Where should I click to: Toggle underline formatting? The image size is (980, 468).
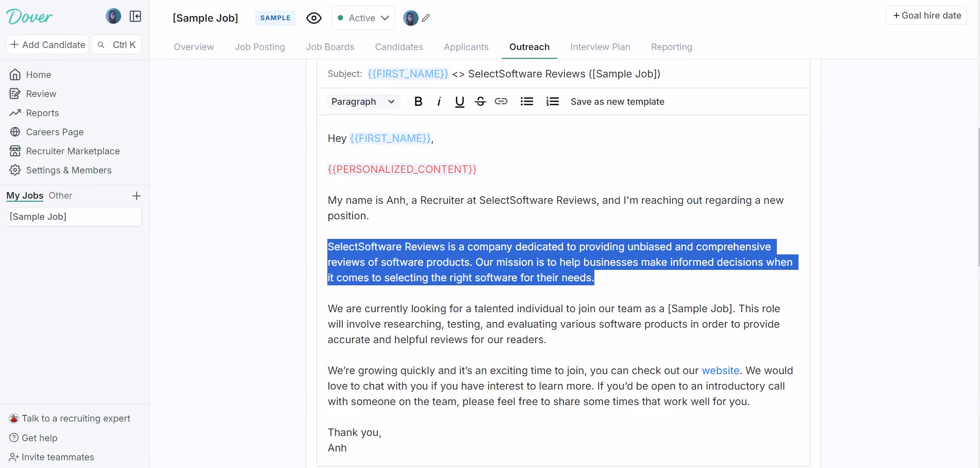(460, 102)
